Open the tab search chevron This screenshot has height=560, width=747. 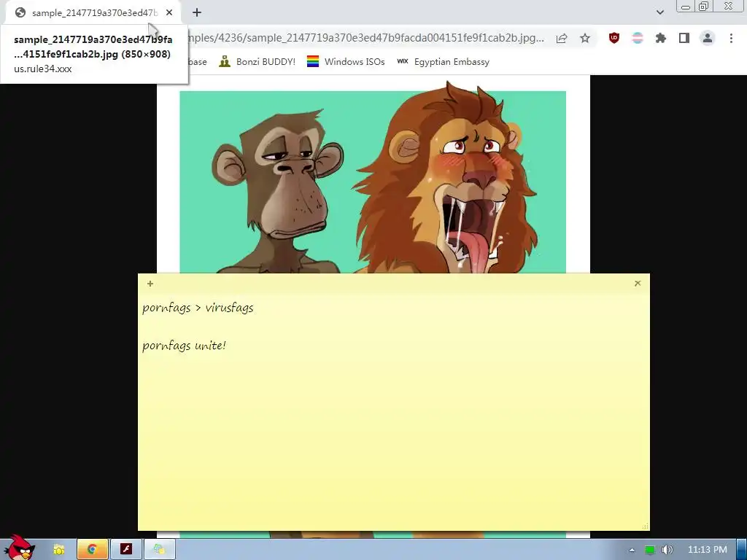tap(659, 12)
